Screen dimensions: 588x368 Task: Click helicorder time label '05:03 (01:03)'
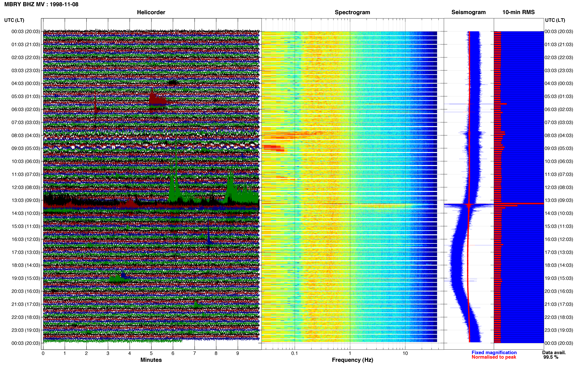[26, 96]
